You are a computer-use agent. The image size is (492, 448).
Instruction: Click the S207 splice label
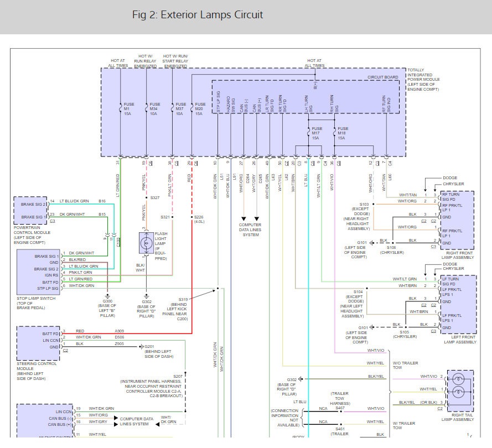click(178, 376)
